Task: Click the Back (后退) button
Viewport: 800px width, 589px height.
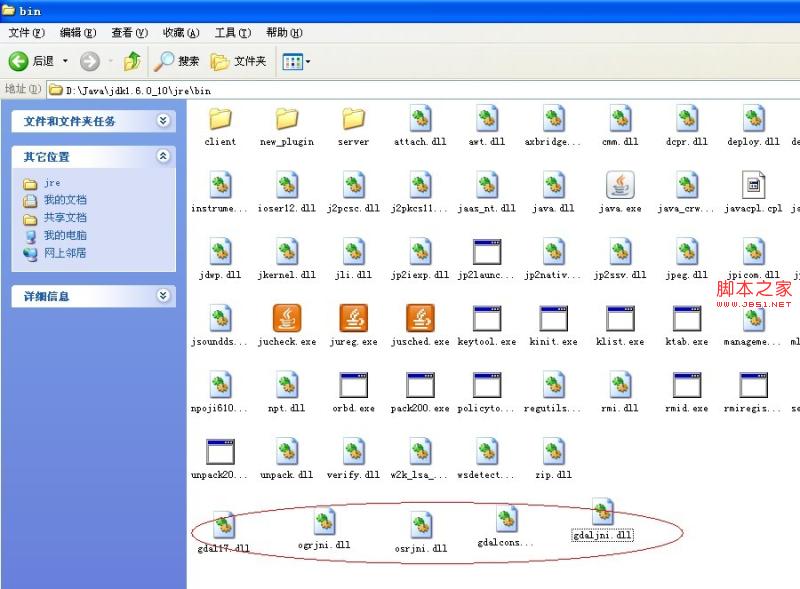Action: click(31, 61)
